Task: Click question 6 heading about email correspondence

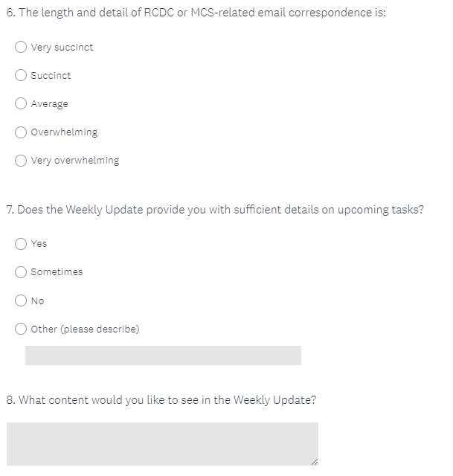Action: (x=196, y=13)
